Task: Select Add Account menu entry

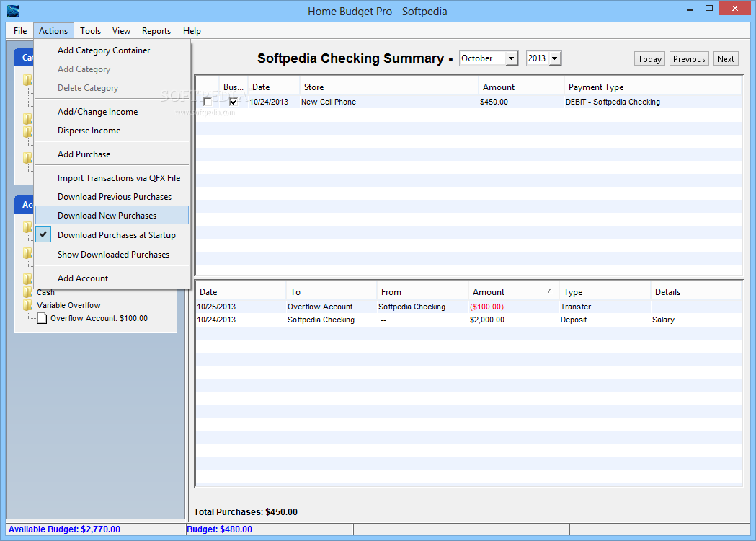Action: click(112, 278)
